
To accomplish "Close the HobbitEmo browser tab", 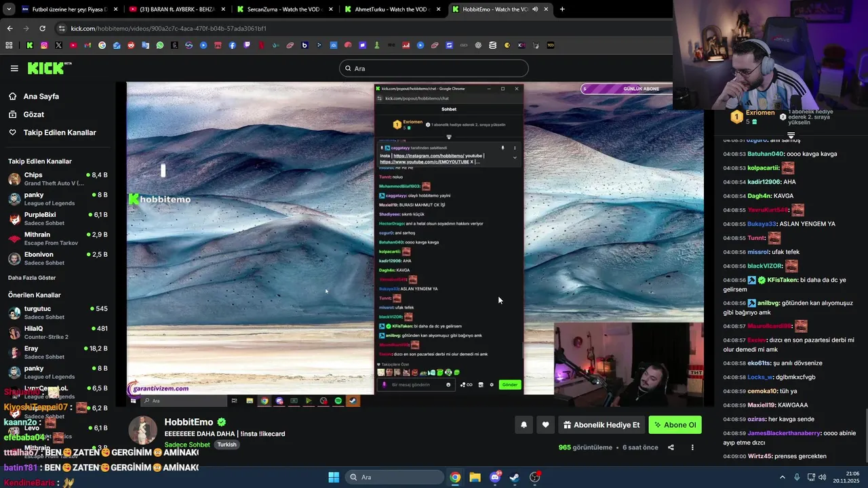I will (x=546, y=9).
